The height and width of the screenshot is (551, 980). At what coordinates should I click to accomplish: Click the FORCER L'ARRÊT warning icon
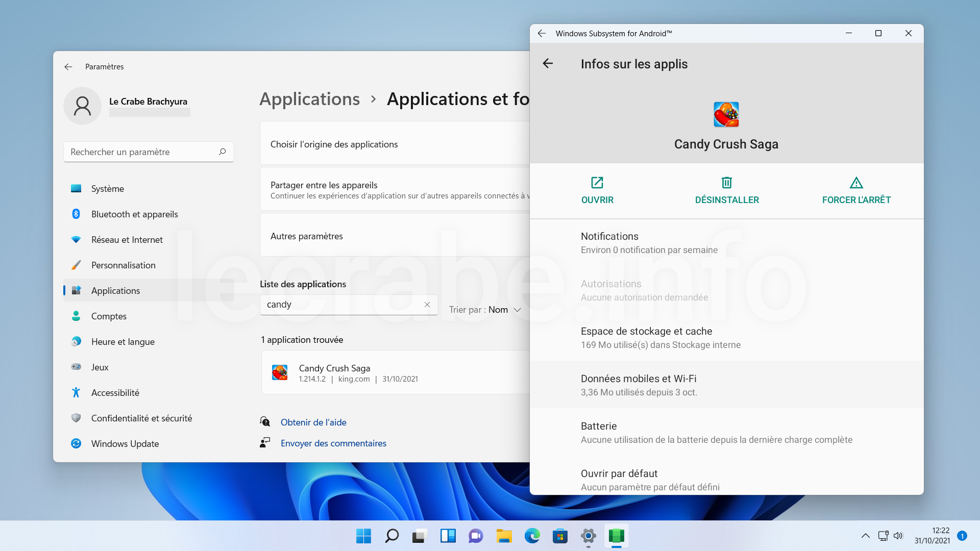tap(856, 183)
